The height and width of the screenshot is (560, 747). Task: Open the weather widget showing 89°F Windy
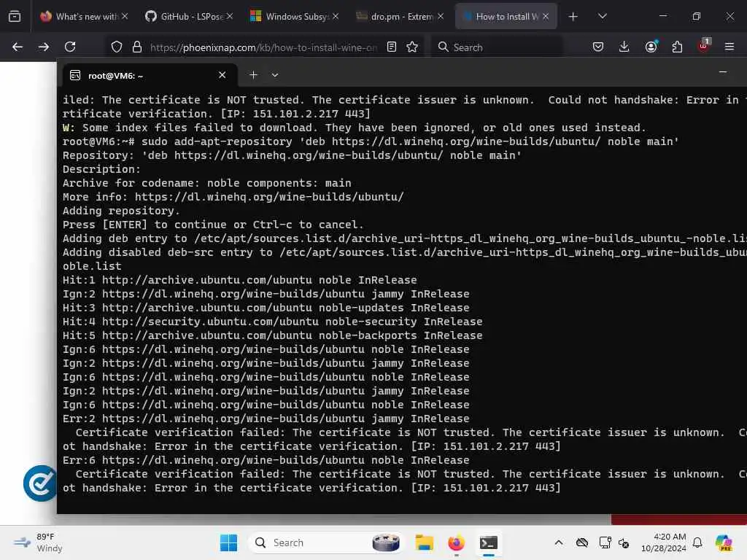pyautogui.click(x=38, y=542)
